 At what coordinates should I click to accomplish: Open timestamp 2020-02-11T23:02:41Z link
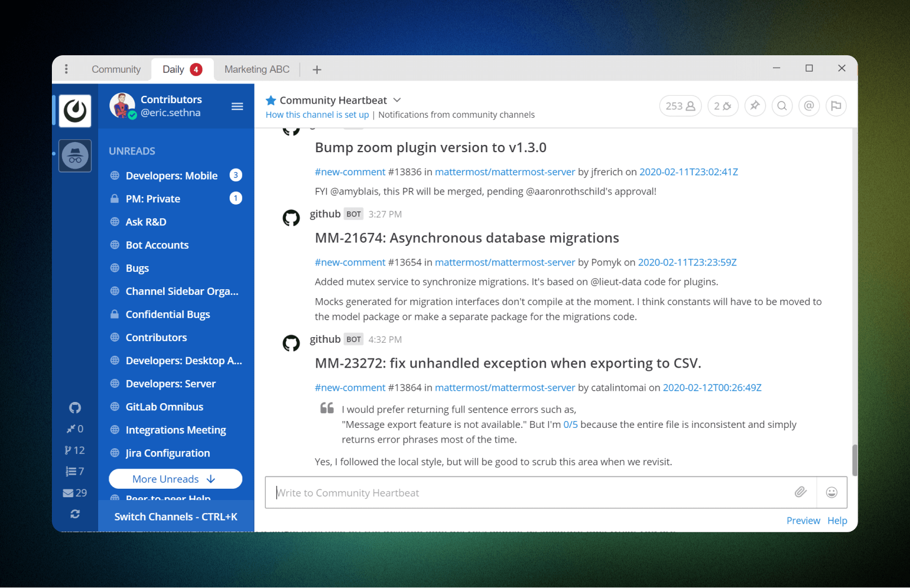coord(688,171)
